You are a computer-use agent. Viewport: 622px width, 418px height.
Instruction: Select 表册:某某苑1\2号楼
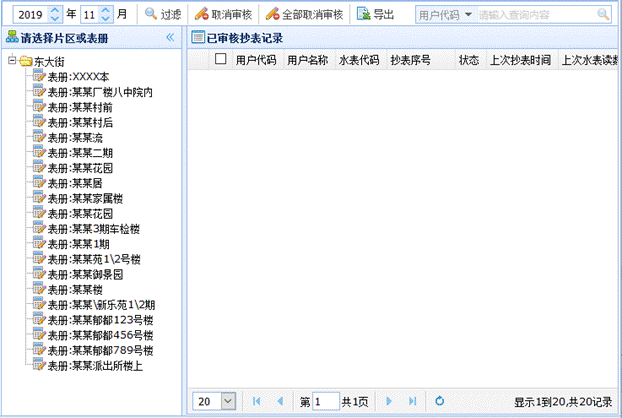pos(94,259)
